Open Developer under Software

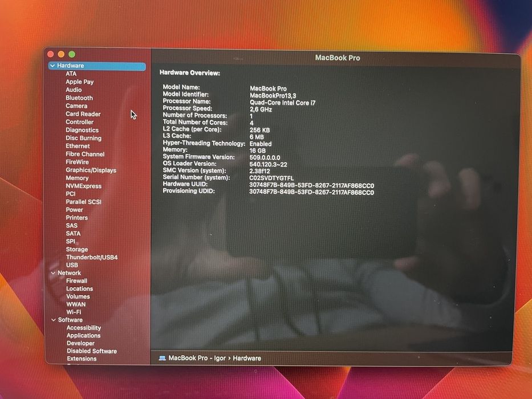coord(80,343)
